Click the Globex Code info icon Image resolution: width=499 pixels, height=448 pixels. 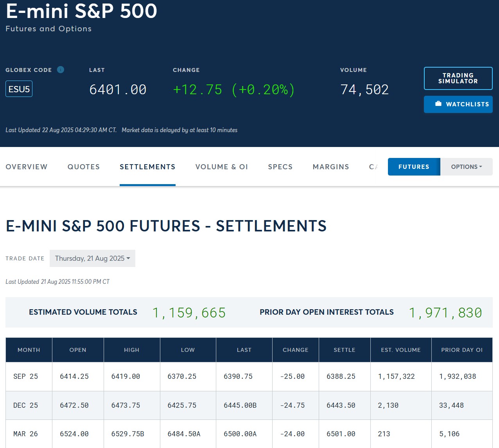pos(61,70)
